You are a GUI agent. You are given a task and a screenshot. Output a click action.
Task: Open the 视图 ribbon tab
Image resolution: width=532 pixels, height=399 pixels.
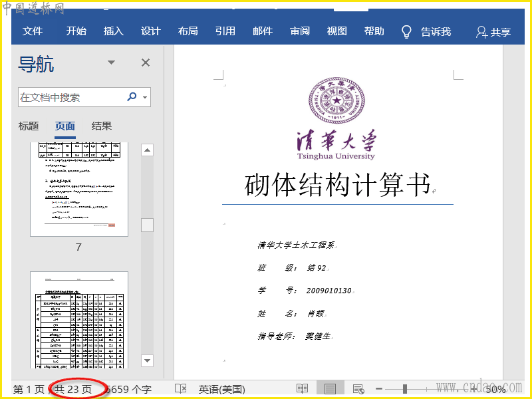[337, 31]
